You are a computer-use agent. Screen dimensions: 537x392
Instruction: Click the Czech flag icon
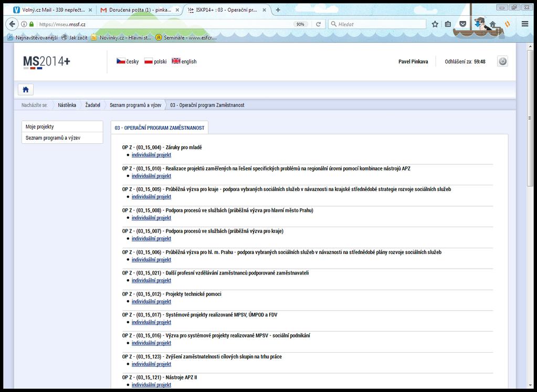pyautogui.click(x=121, y=61)
